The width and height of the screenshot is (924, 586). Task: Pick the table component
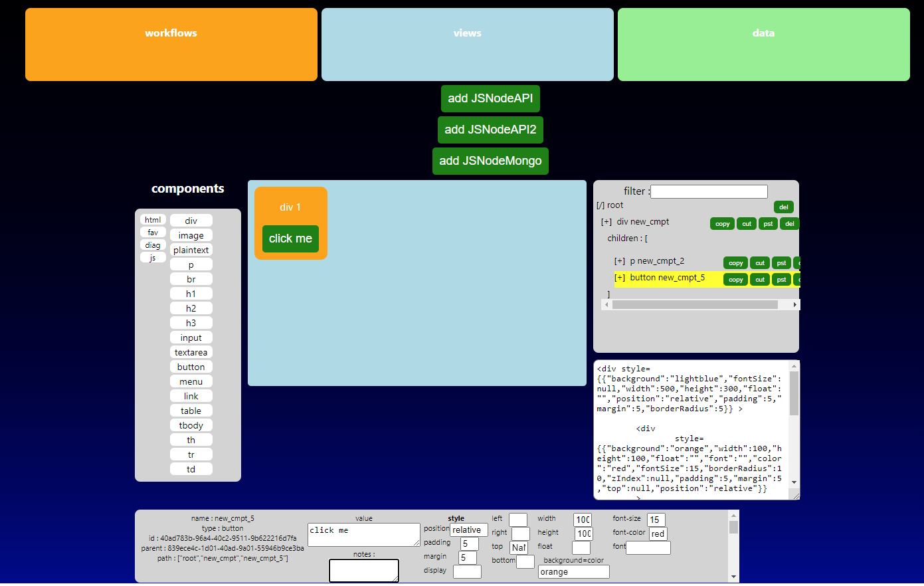pyautogui.click(x=191, y=411)
